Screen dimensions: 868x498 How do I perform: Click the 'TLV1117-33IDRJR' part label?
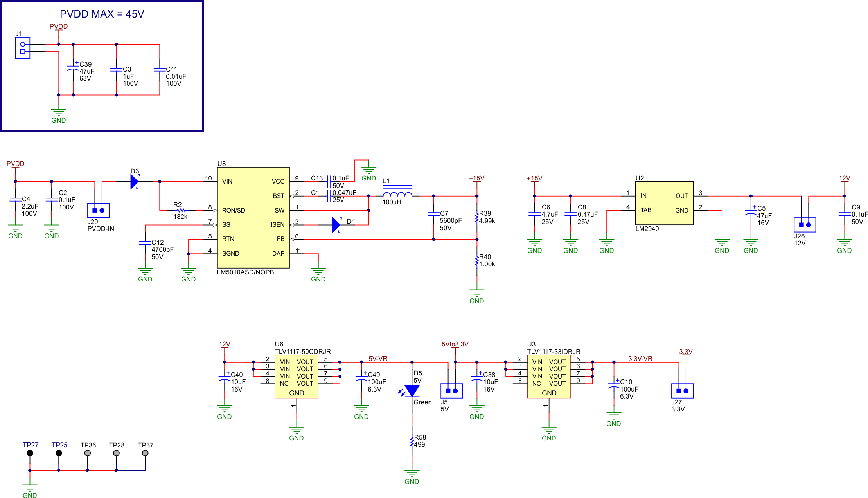click(x=554, y=352)
